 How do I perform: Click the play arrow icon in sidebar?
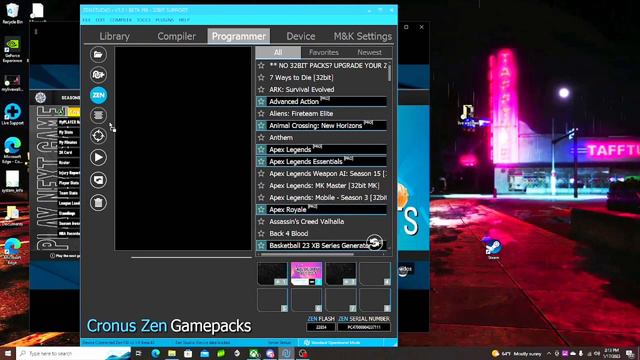click(x=98, y=157)
